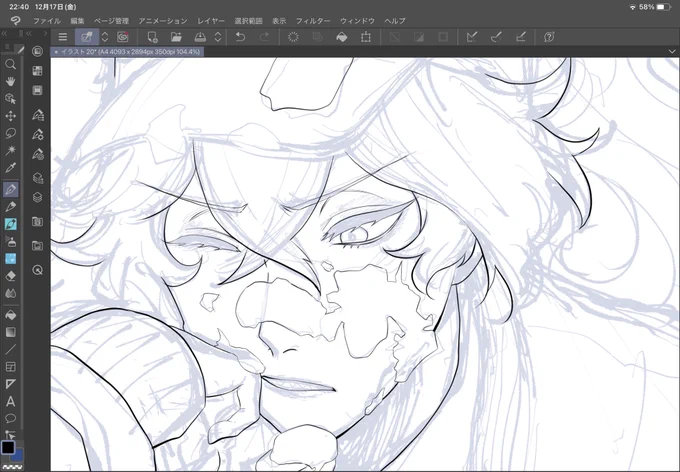680x472 pixels.
Task: Open the ウィンドウ menu
Action: click(357, 21)
